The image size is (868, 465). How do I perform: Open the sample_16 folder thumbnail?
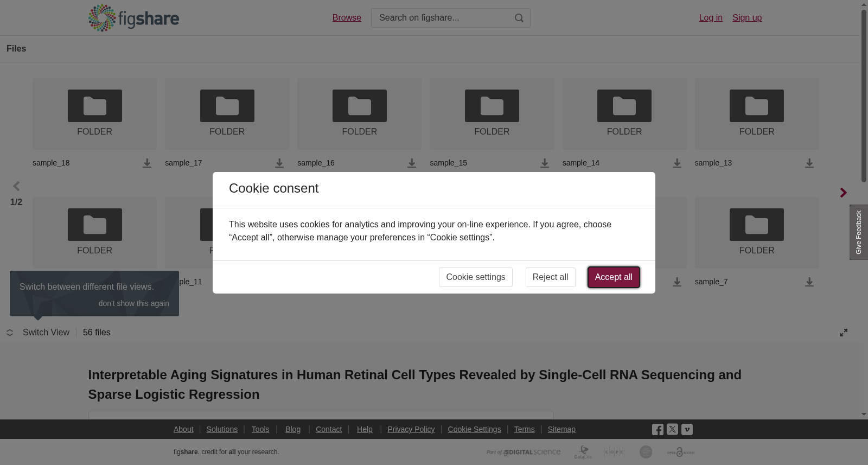pyautogui.click(x=359, y=114)
